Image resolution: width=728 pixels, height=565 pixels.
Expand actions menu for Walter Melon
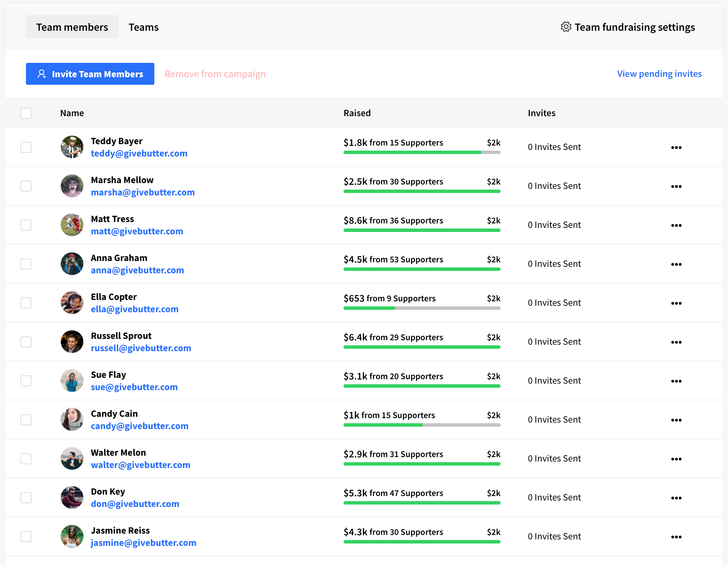point(676,459)
